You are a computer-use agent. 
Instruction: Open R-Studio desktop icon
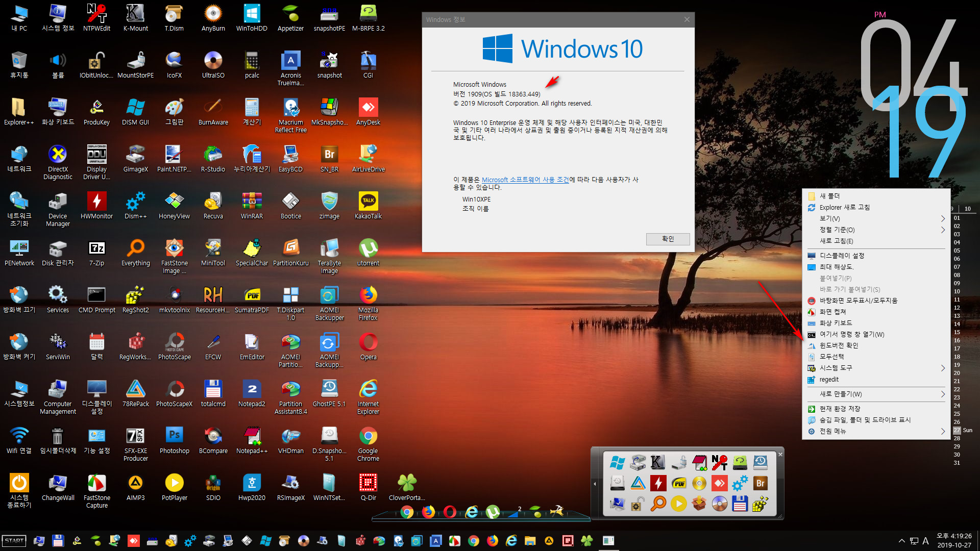pos(213,159)
